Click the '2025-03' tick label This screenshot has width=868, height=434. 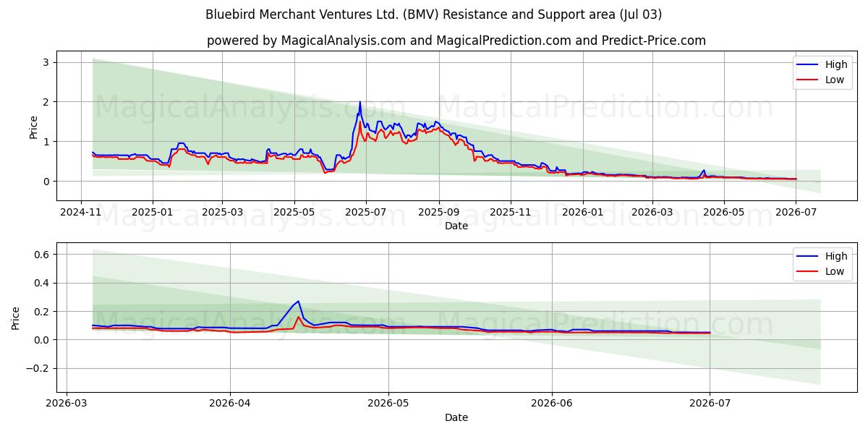pyautogui.click(x=222, y=212)
